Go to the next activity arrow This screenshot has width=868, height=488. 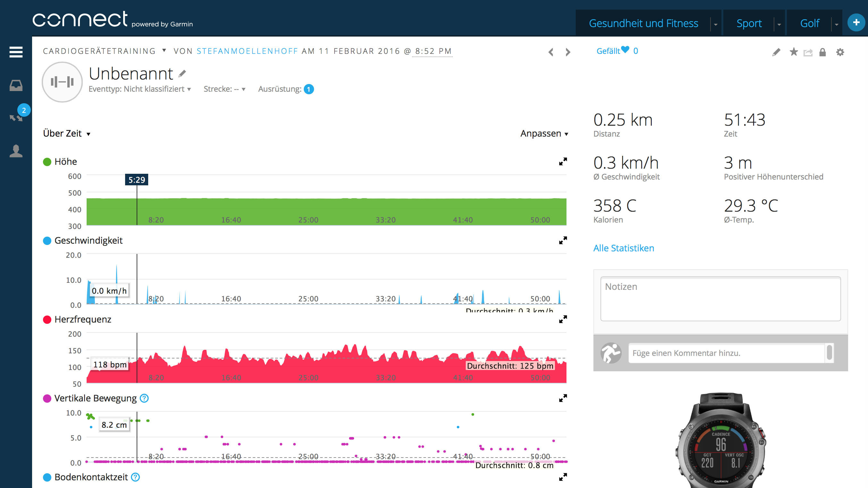568,52
